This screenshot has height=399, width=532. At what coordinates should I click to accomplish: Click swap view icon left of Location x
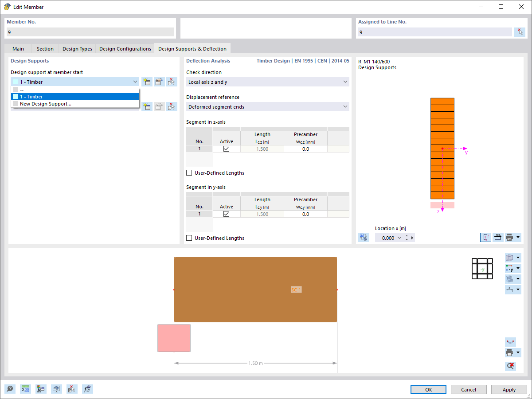click(x=364, y=238)
